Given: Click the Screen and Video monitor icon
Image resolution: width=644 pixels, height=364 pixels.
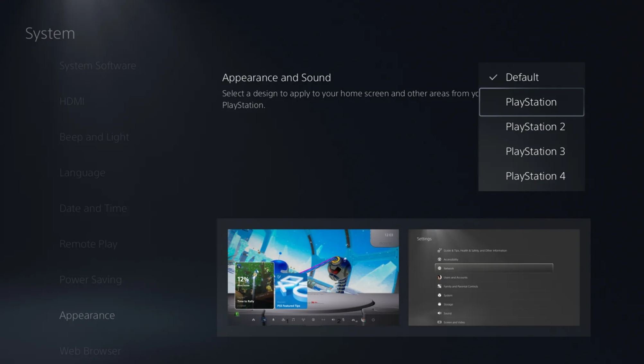Looking at the screenshot, I should pyautogui.click(x=439, y=322).
